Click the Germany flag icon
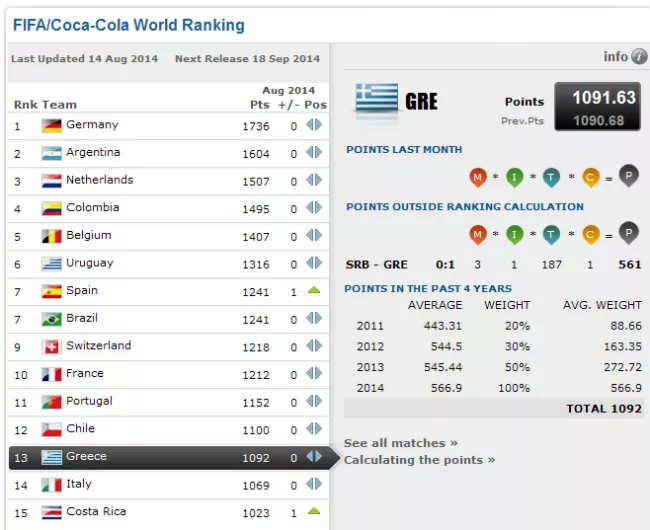Image resolution: width=650 pixels, height=530 pixels. (x=52, y=126)
